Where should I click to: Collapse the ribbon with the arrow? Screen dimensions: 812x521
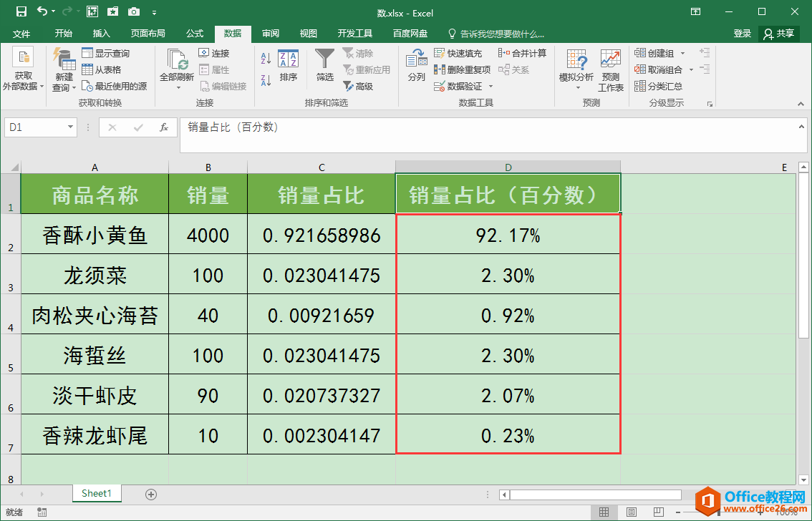[x=801, y=104]
